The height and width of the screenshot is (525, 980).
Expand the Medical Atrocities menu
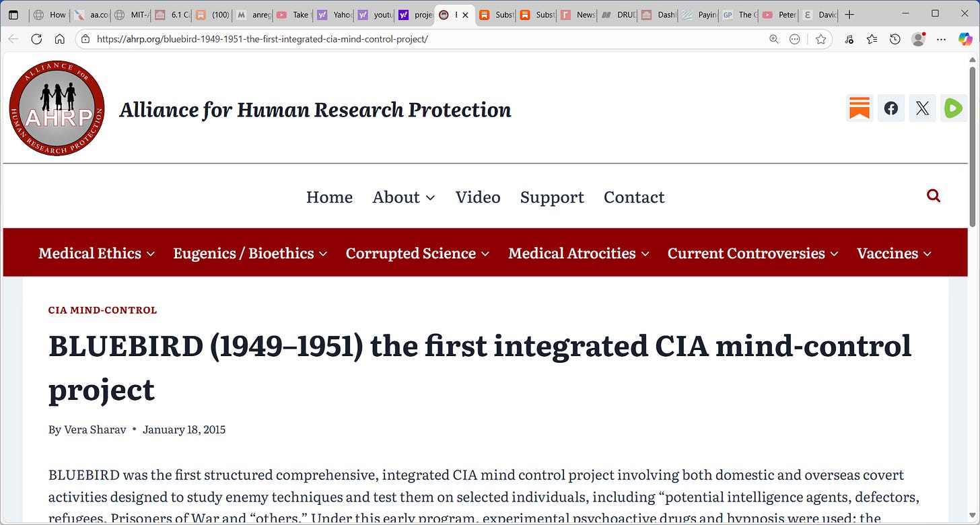579,253
